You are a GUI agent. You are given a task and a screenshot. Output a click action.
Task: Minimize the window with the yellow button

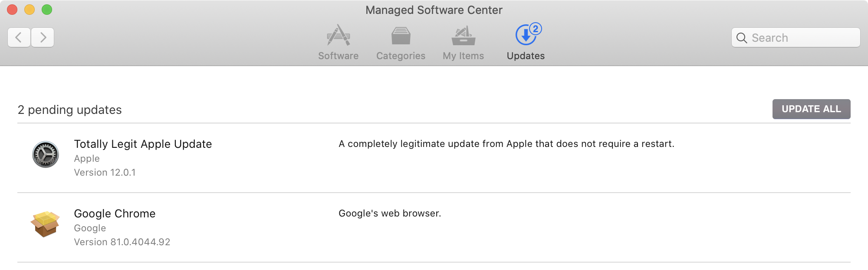point(30,10)
